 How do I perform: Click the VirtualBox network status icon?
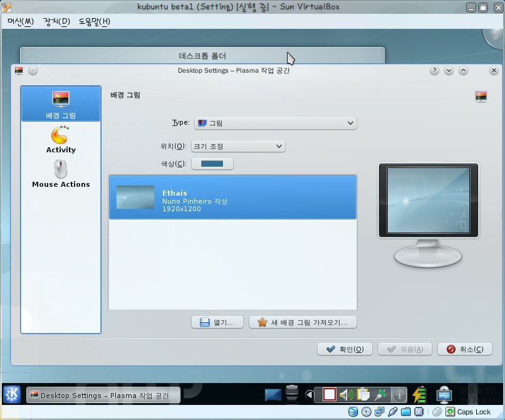point(380,412)
